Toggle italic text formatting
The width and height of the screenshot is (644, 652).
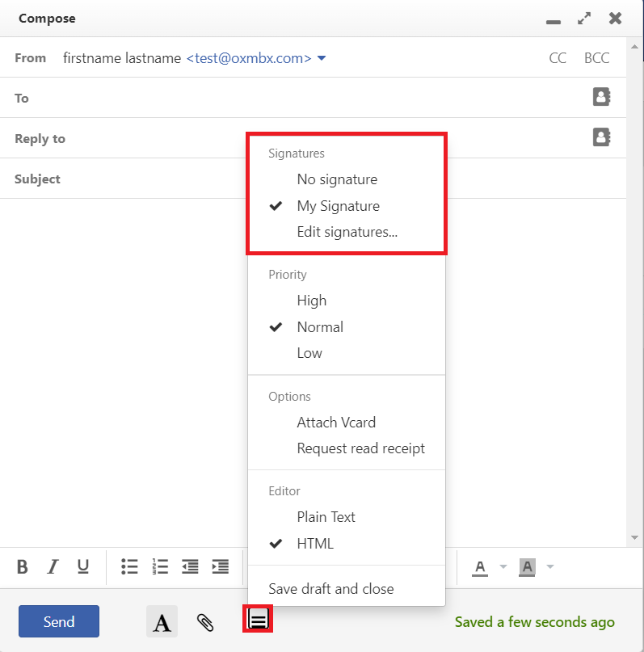[53, 566]
